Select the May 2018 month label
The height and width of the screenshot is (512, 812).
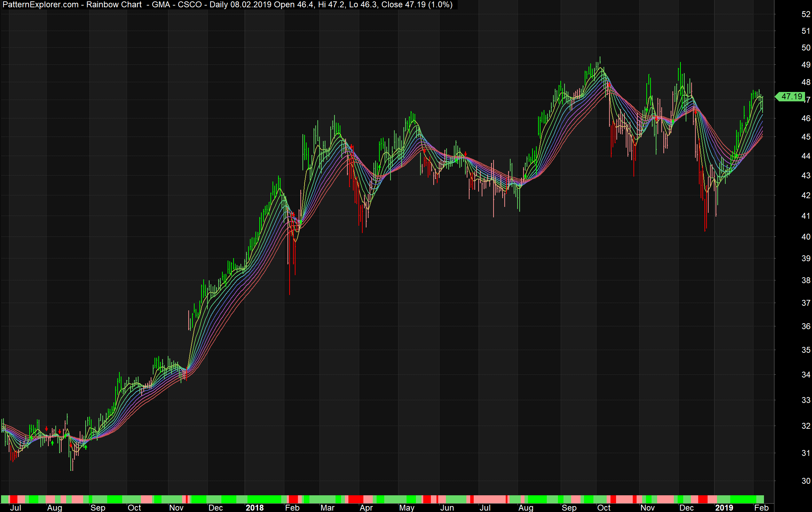click(407, 507)
